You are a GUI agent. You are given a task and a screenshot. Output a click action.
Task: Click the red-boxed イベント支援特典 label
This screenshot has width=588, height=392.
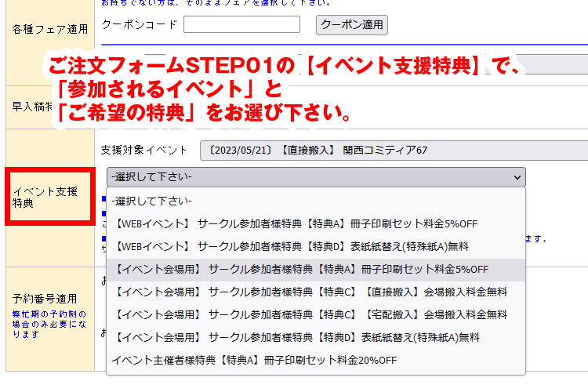click(x=50, y=196)
